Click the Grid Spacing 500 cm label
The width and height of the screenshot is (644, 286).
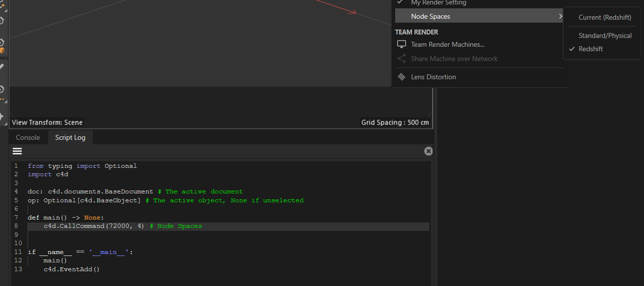(x=395, y=122)
